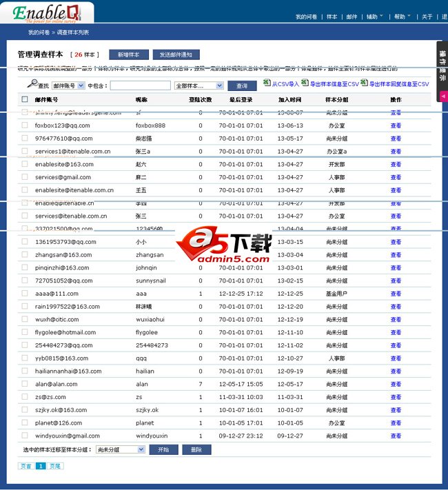
Task: Tick the checkbox for windyouxin@gmail.com
Action: [x=25, y=436]
